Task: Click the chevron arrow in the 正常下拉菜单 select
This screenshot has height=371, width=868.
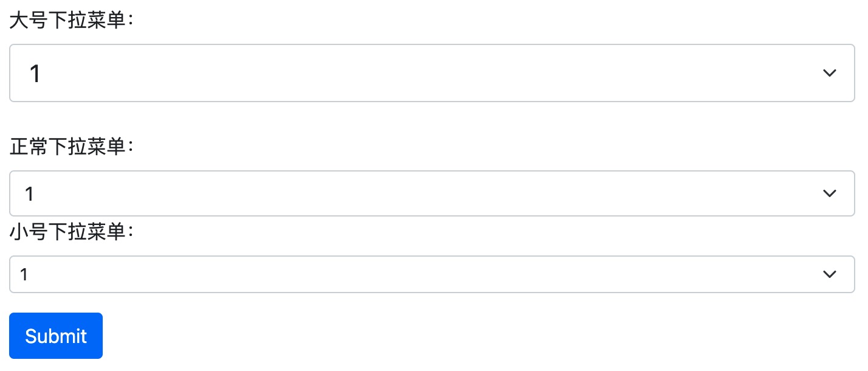Action: pyautogui.click(x=828, y=193)
